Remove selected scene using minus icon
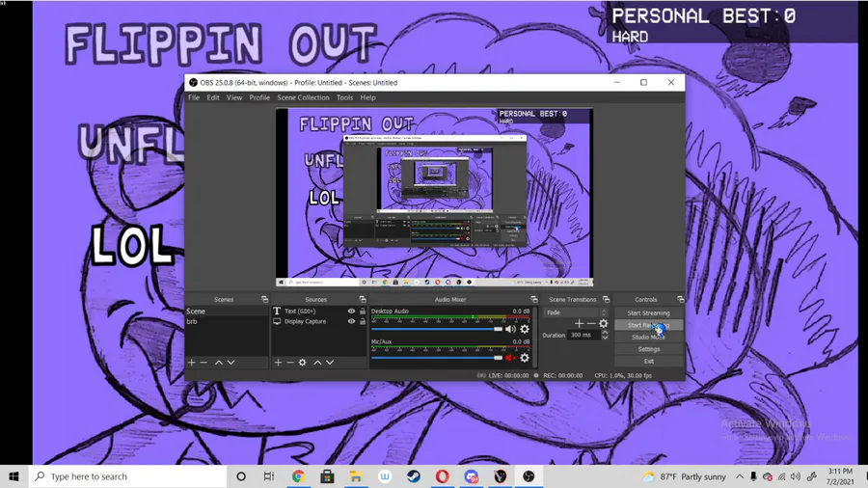This screenshot has height=488, width=868. click(203, 363)
